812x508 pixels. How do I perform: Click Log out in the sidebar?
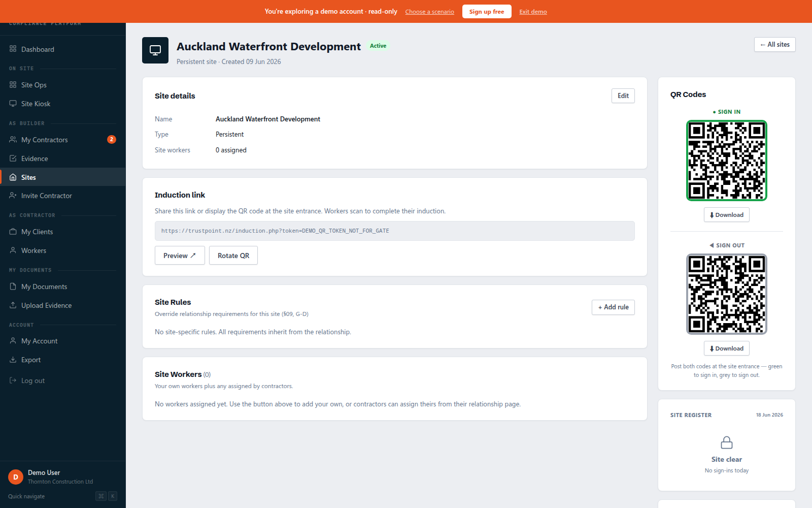pyautogui.click(x=63, y=380)
